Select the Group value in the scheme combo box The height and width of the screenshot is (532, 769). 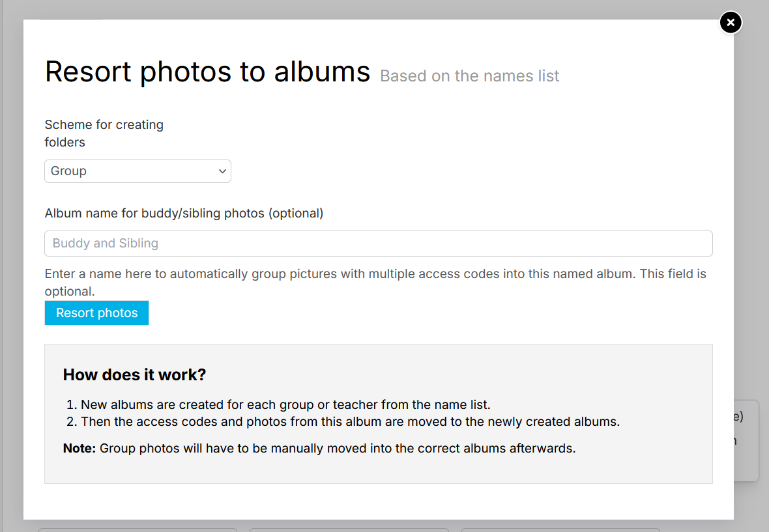(68, 171)
